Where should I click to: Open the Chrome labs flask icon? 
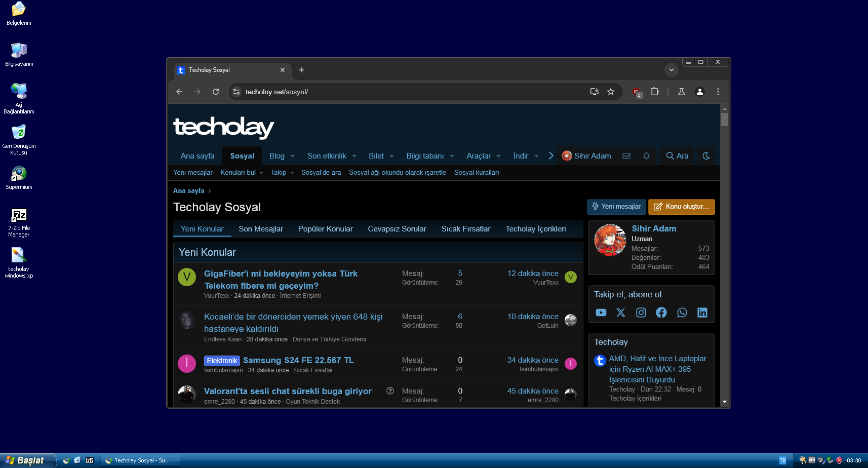[x=682, y=92]
